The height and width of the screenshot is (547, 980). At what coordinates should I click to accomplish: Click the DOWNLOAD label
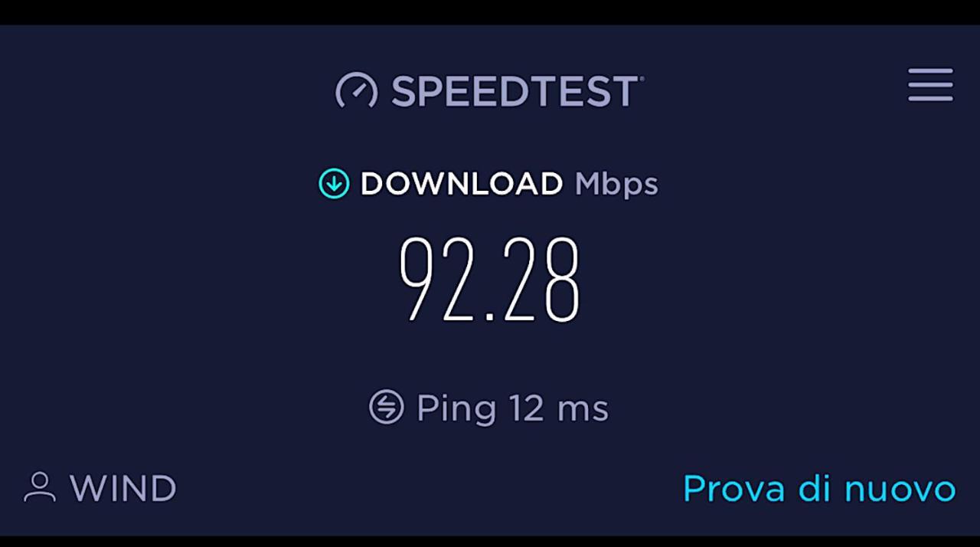click(462, 184)
